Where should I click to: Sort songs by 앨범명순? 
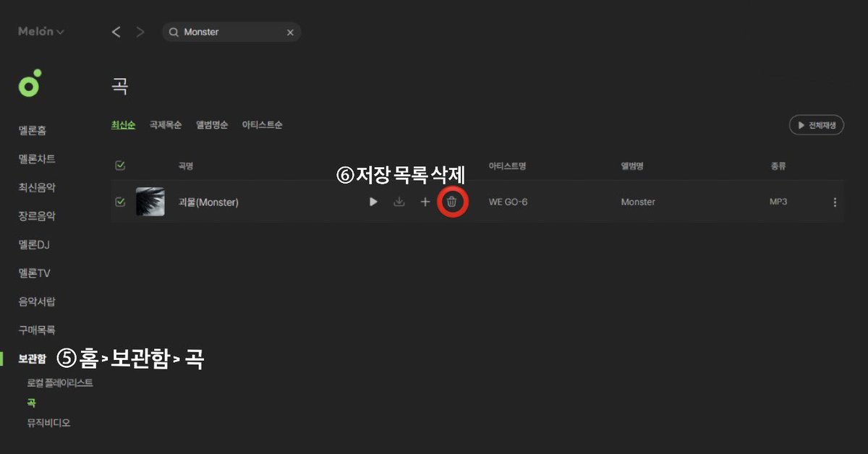click(212, 125)
